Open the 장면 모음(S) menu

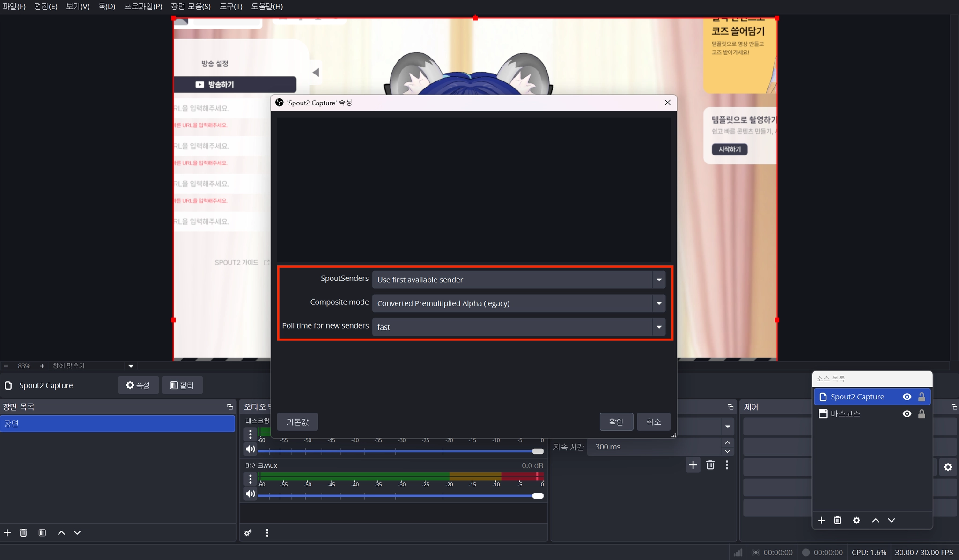pyautogui.click(x=191, y=7)
